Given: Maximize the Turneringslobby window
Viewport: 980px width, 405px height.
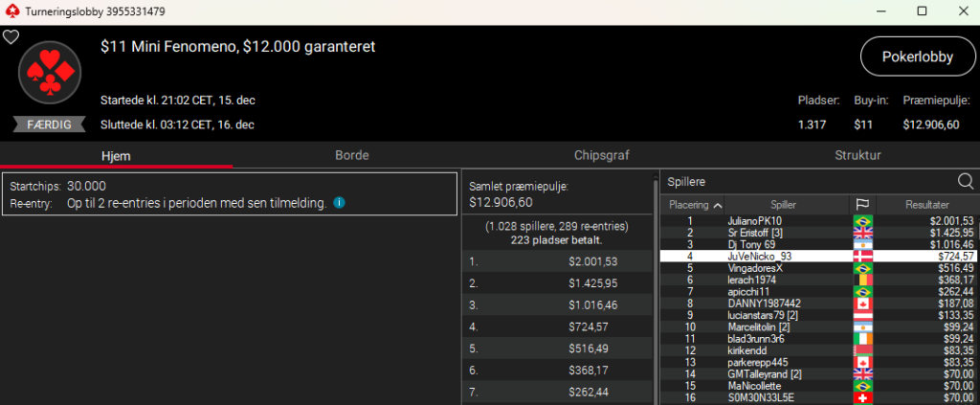Looking at the screenshot, I should 922,11.
